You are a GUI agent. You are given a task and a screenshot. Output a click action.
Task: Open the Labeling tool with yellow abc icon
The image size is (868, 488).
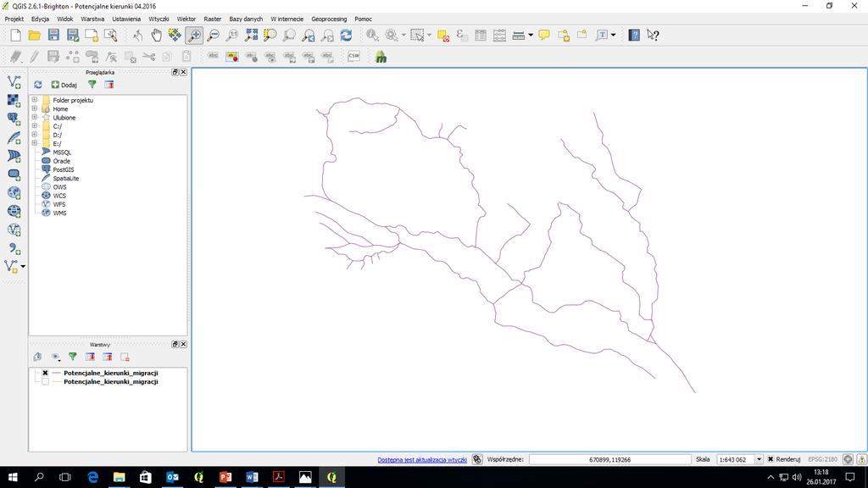[232, 57]
